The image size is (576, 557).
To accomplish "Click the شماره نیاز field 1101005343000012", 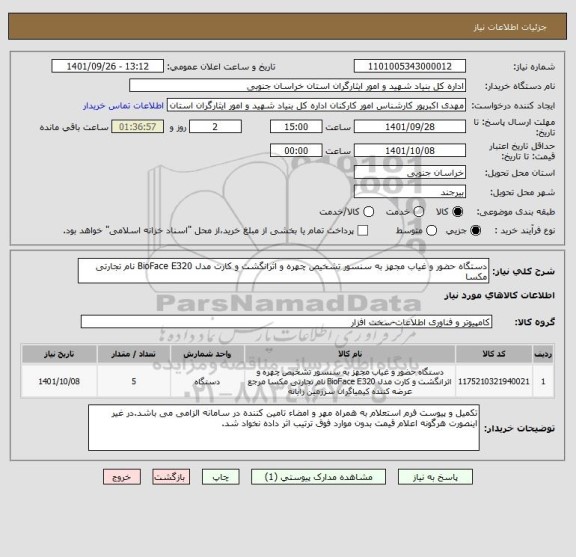I will click(x=410, y=67).
